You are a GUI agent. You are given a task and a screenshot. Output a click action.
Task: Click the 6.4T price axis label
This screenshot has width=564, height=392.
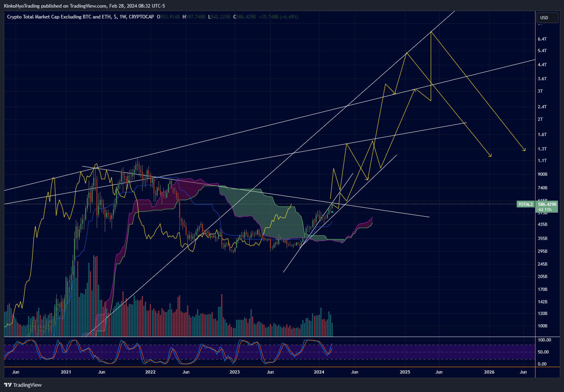click(x=542, y=39)
